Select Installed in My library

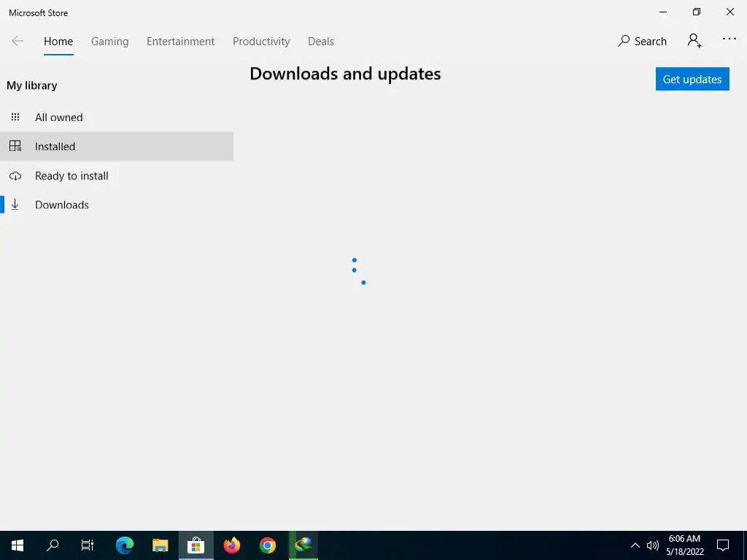click(117, 146)
